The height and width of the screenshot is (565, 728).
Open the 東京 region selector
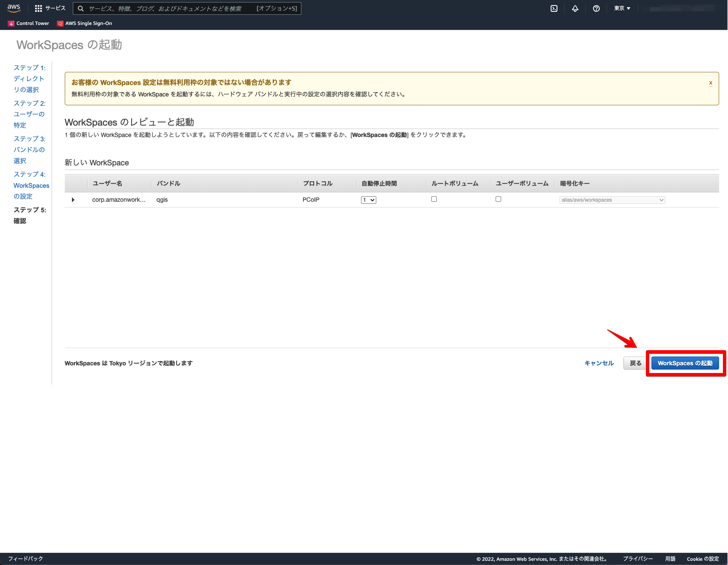(622, 8)
